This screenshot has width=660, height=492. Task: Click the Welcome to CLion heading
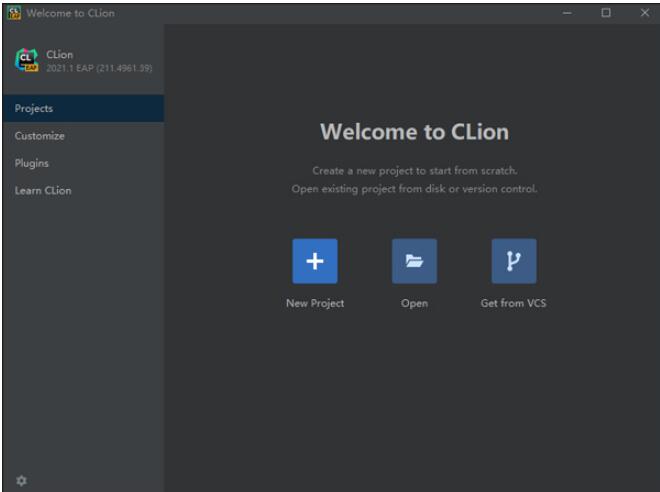414,132
